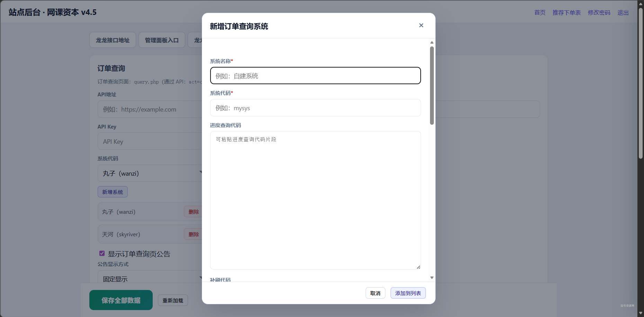The image size is (644, 317).
Task: Click dialog scrollbar down arrow
Action: coord(432,278)
